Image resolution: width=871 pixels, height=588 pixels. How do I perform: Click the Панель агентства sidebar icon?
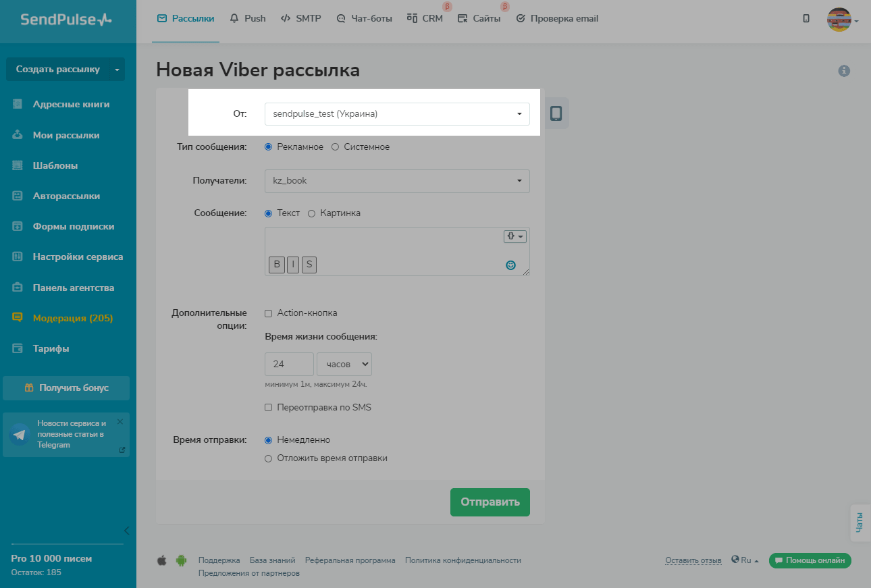[18, 288]
